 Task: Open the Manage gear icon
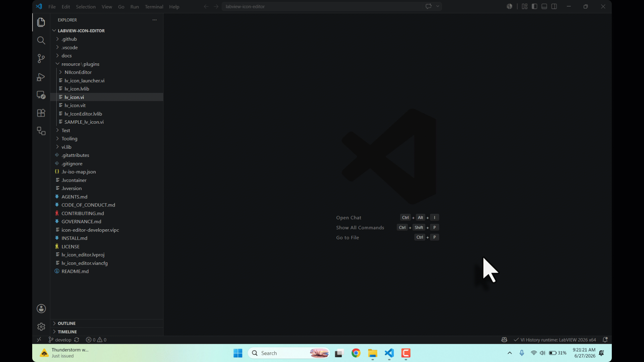pos(41,327)
